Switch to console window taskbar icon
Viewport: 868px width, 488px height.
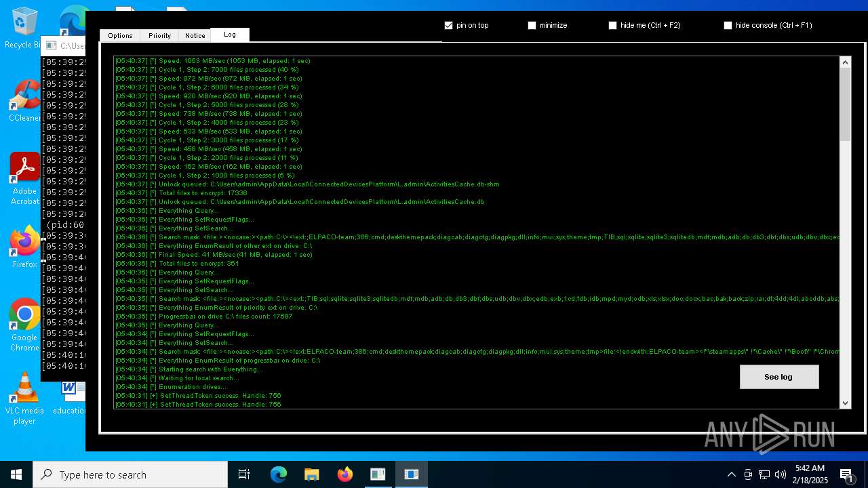pos(378,474)
